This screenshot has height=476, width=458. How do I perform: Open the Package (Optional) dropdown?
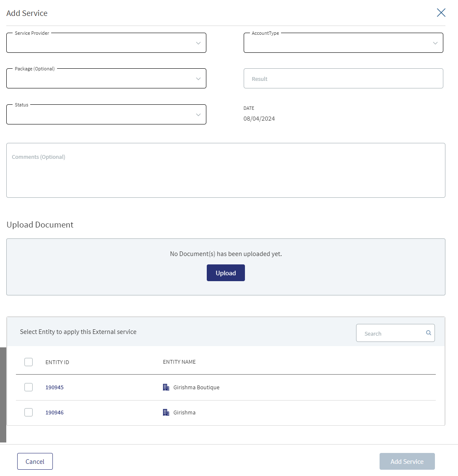[x=107, y=78]
